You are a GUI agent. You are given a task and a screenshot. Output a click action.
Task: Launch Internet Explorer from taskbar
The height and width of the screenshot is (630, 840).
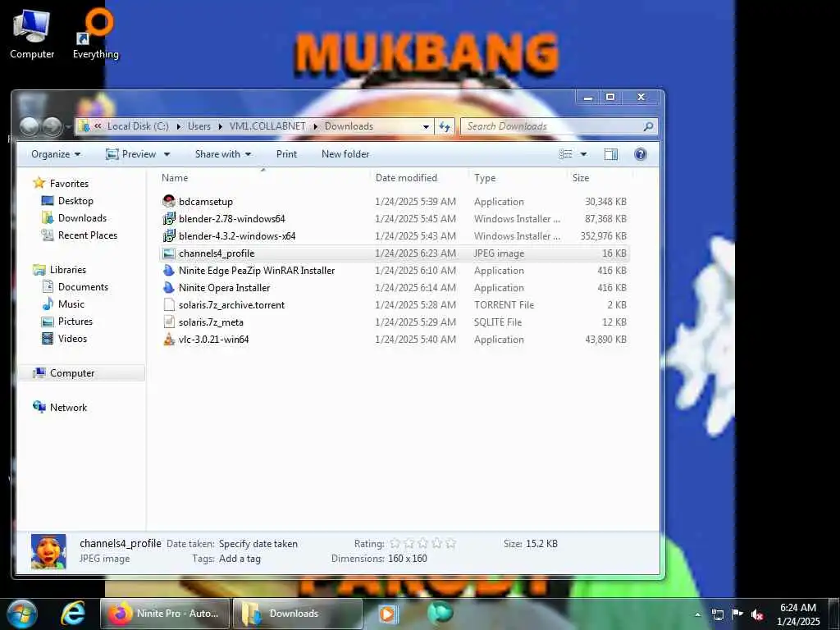[x=73, y=614]
